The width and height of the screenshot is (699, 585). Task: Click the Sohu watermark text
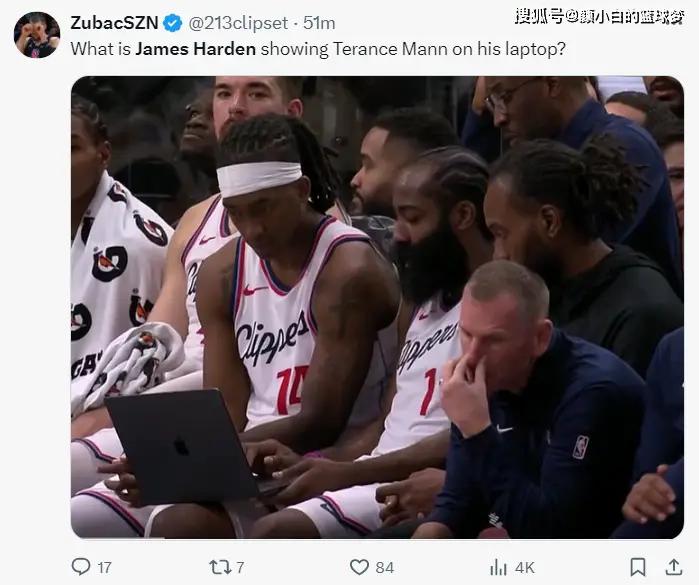[x=599, y=16]
